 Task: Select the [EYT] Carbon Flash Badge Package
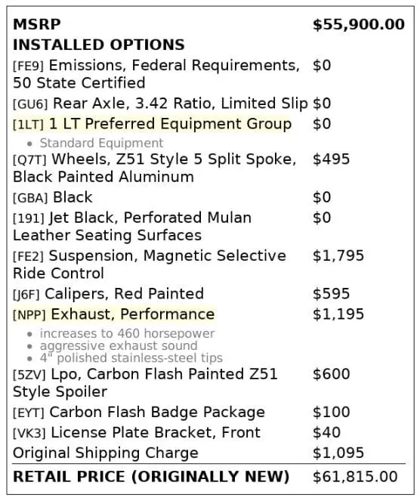pyautogui.click(x=139, y=412)
